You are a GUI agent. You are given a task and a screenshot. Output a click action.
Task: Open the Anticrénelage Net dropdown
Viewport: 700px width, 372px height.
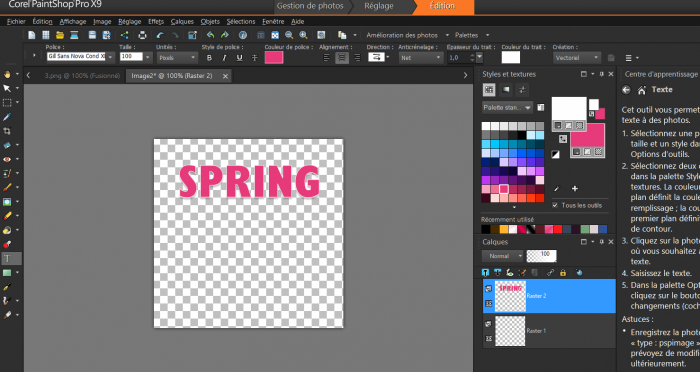tap(420, 58)
